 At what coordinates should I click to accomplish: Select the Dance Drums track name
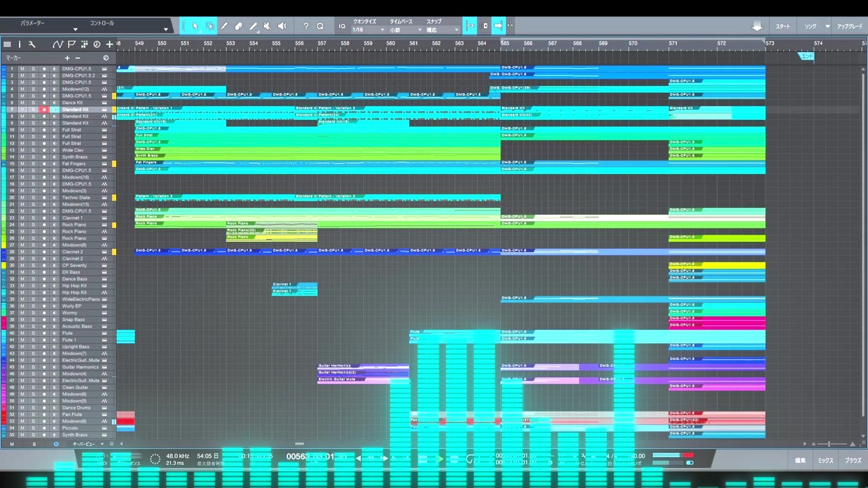(76, 407)
